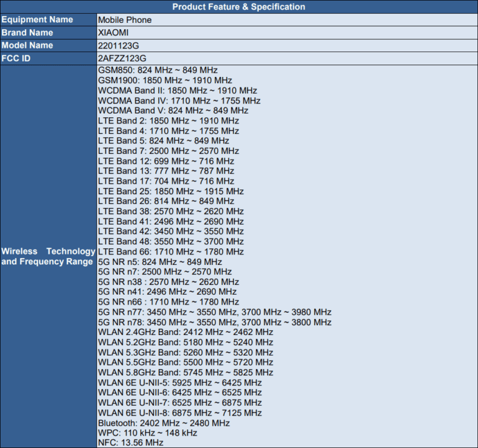Click the 'NFC: 13.56 MHz' line
This screenshot has width=478, height=448.
pos(130,442)
